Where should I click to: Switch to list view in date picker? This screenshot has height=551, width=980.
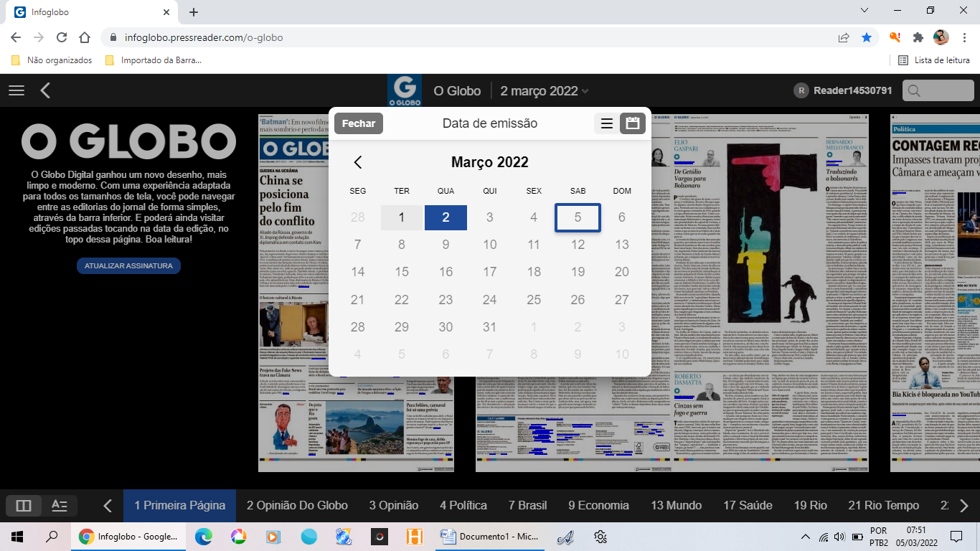[606, 123]
